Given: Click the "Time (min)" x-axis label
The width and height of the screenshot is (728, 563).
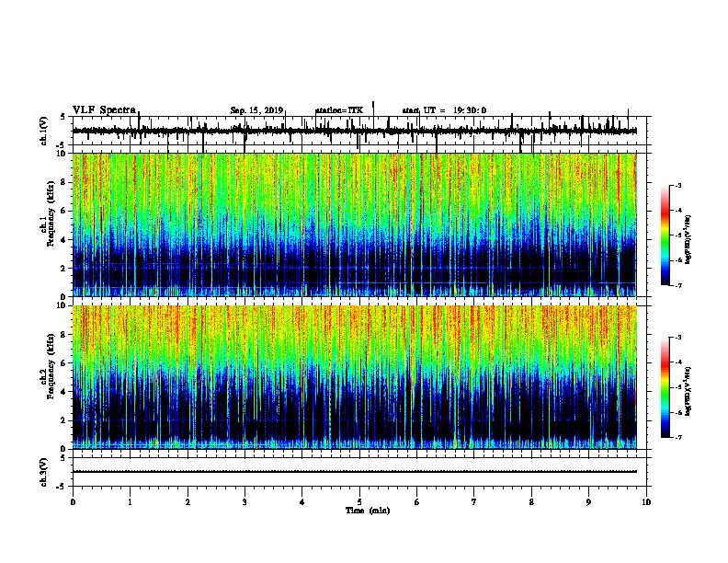Looking at the screenshot, I should [368, 511].
